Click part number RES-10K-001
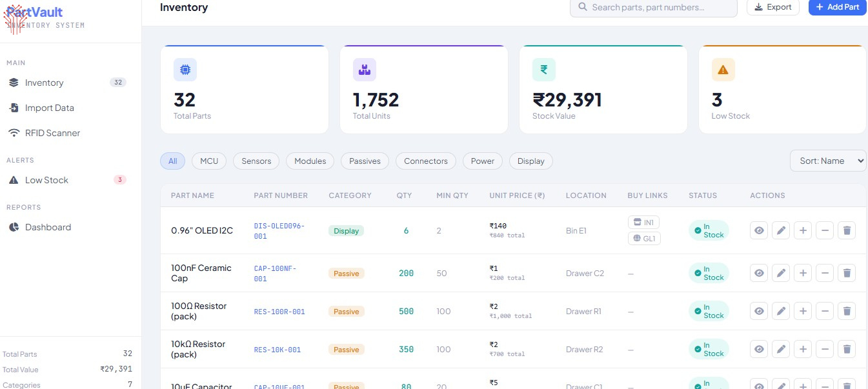This screenshot has width=868, height=389. 278,350
